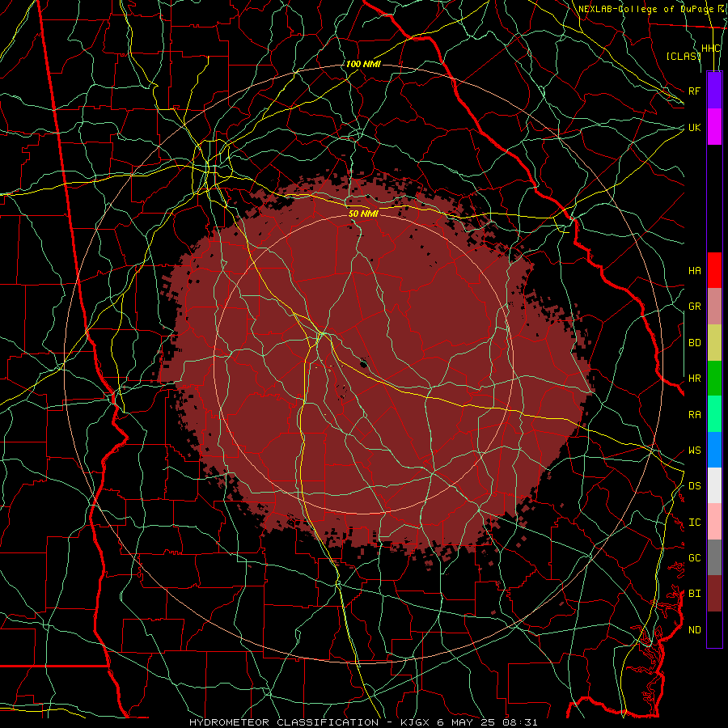Click the GR legend label
This screenshot has width=728, height=728.
coord(695,307)
